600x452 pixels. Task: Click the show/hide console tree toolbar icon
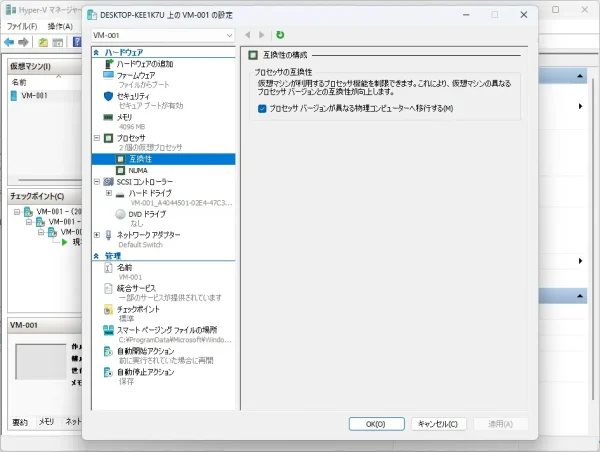pos(57,42)
